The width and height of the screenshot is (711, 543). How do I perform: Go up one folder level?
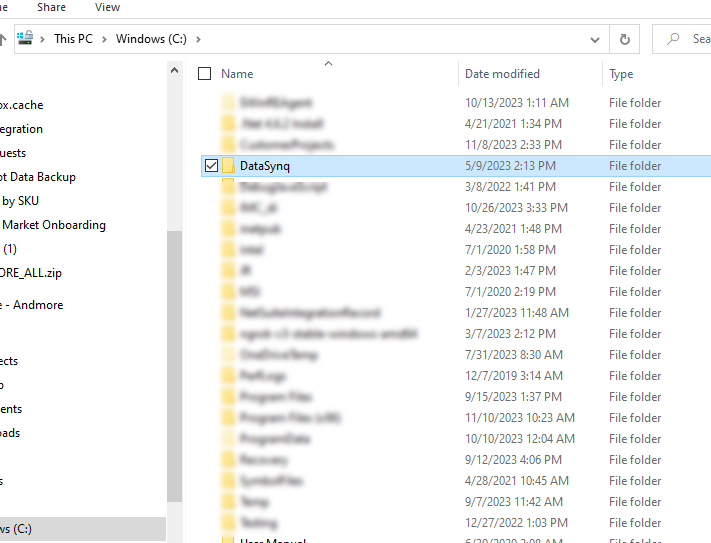3,39
